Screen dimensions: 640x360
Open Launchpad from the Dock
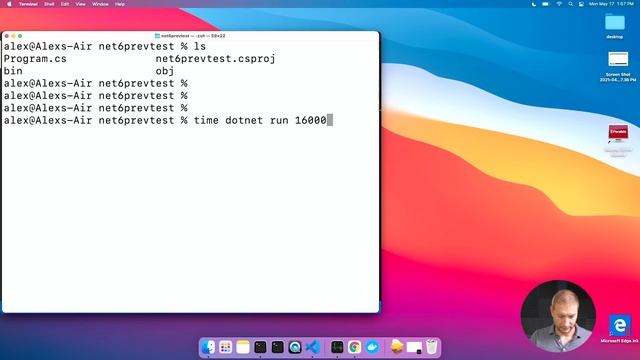226,347
